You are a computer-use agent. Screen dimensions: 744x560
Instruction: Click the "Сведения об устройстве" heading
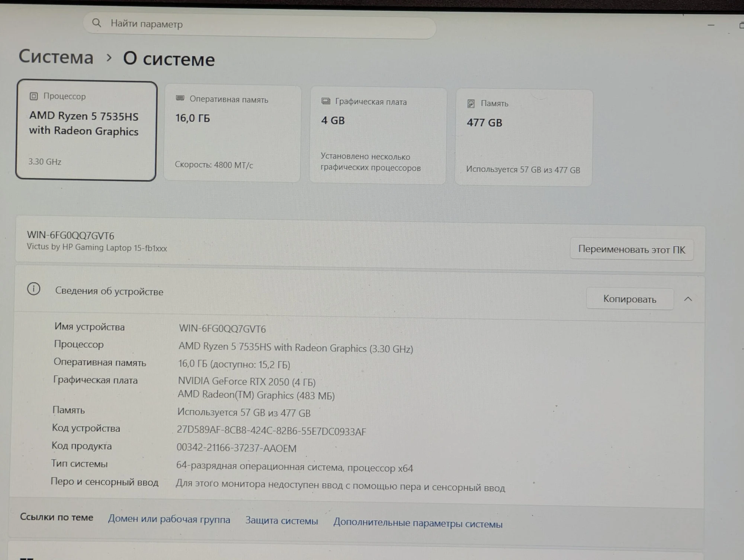[x=109, y=291]
